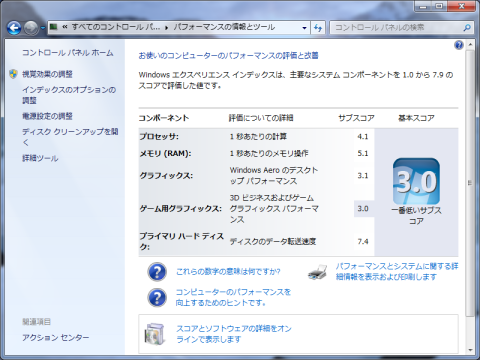This screenshot has width=480, height=360.
Task: Click the scrollbar up arrow
Action: (x=470, y=44)
